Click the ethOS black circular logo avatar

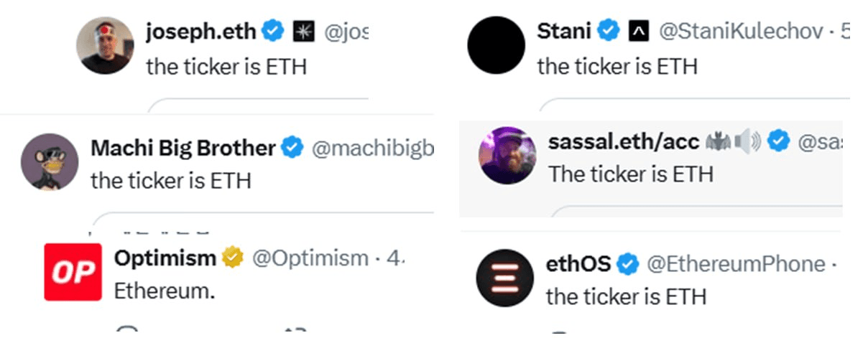(x=504, y=278)
